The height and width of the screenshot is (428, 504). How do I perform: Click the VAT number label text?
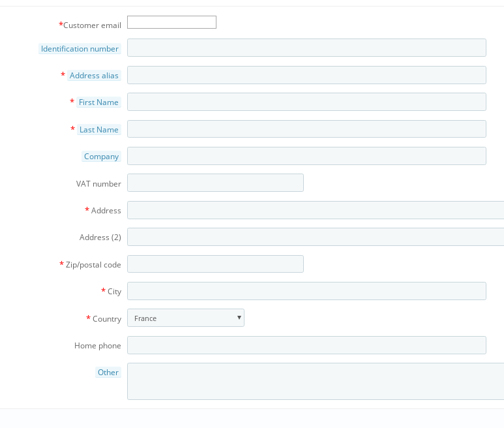pyautogui.click(x=98, y=184)
